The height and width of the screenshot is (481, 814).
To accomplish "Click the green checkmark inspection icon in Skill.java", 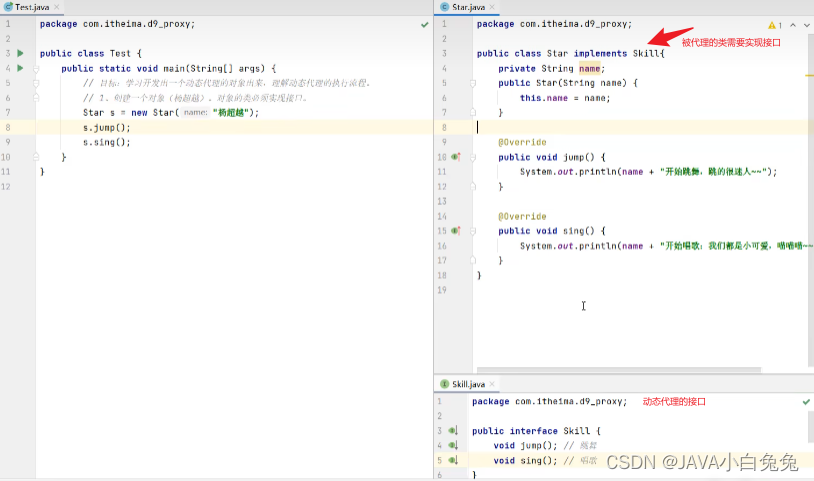I will 806,402.
